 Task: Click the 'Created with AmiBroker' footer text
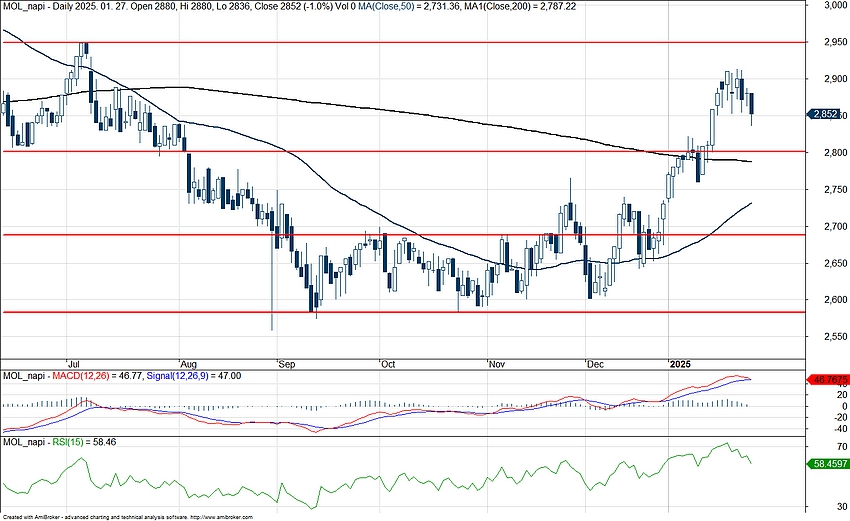[x=128, y=518]
